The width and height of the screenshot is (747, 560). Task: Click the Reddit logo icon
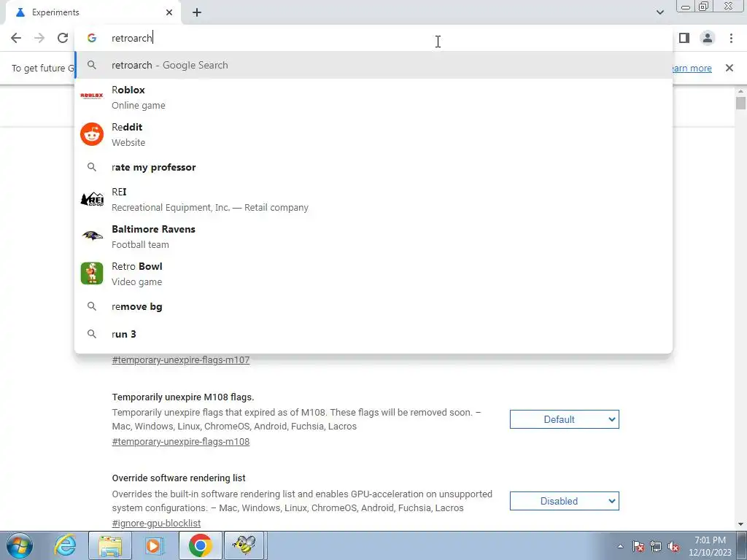tap(92, 134)
